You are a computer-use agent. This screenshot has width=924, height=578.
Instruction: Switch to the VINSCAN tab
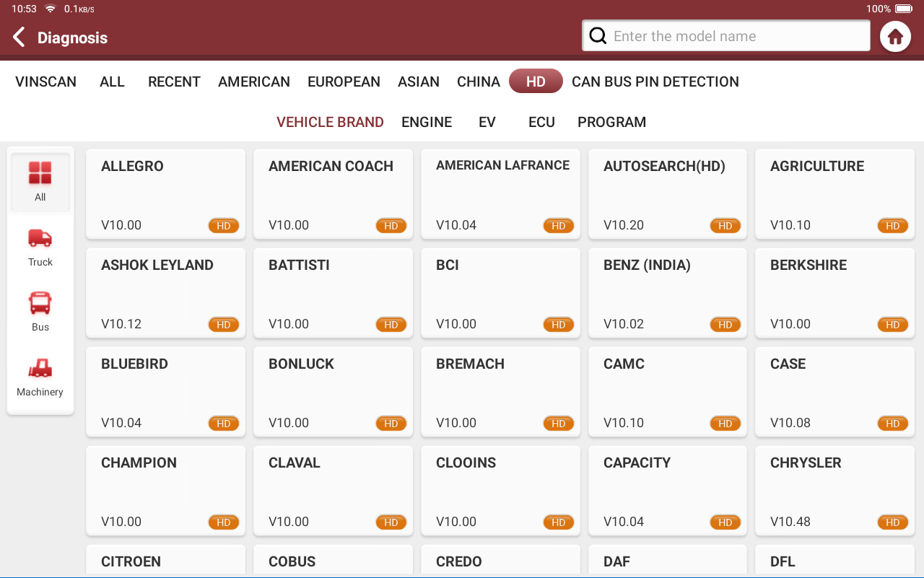[45, 82]
